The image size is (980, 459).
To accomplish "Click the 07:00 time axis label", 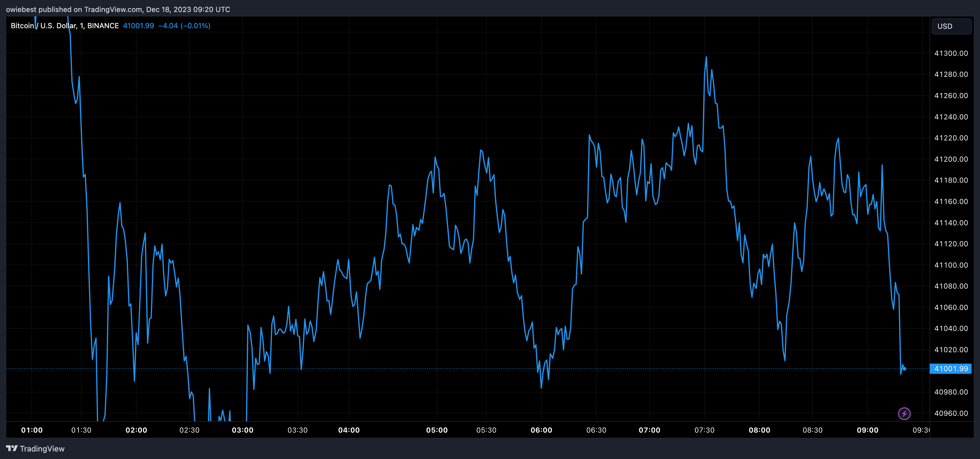I will tap(649, 430).
